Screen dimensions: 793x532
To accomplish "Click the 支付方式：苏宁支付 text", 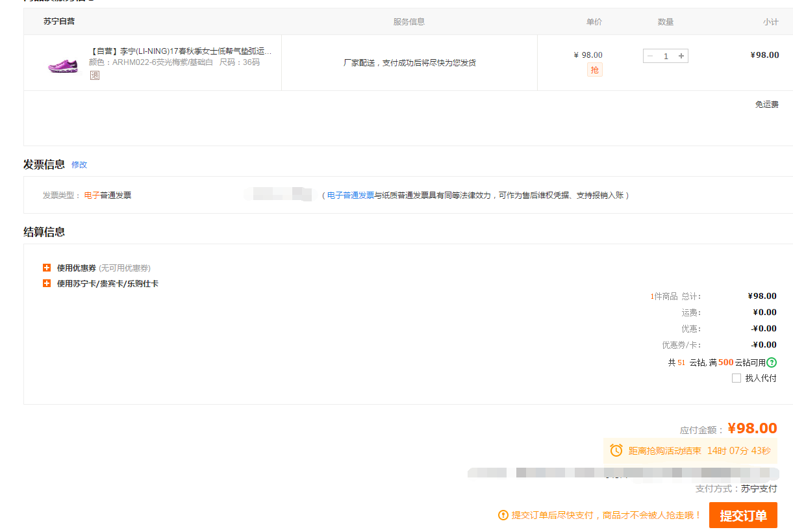I will (736, 488).
